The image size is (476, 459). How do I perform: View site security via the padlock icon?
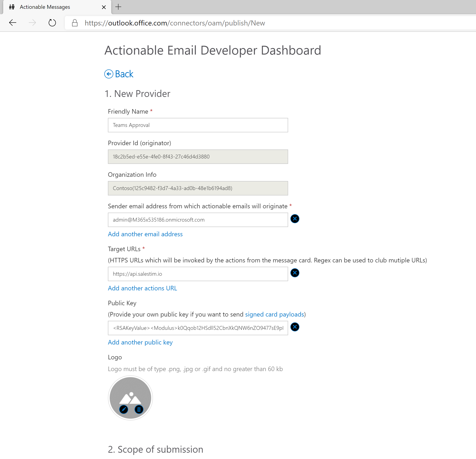pyautogui.click(x=75, y=23)
